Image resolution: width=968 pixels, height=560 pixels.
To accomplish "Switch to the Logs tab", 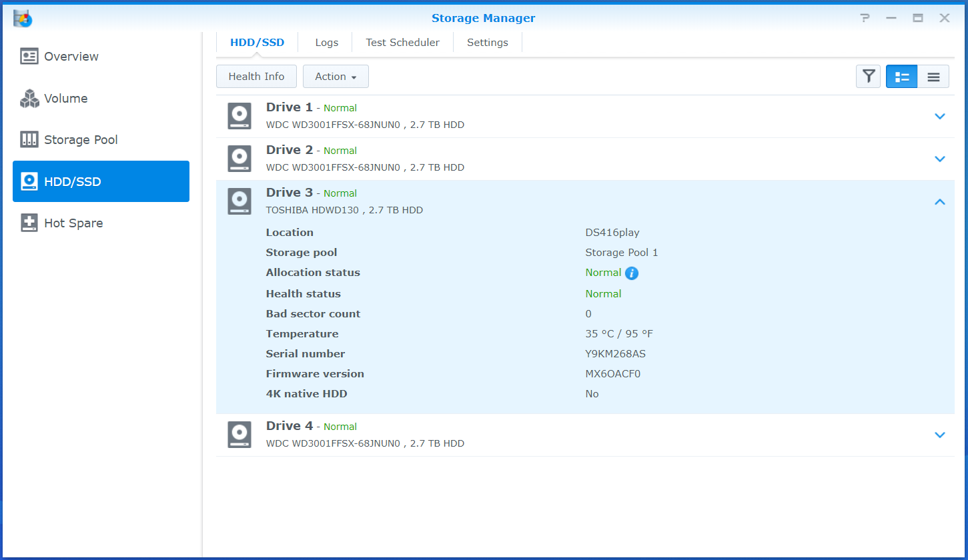I will pyautogui.click(x=326, y=42).
